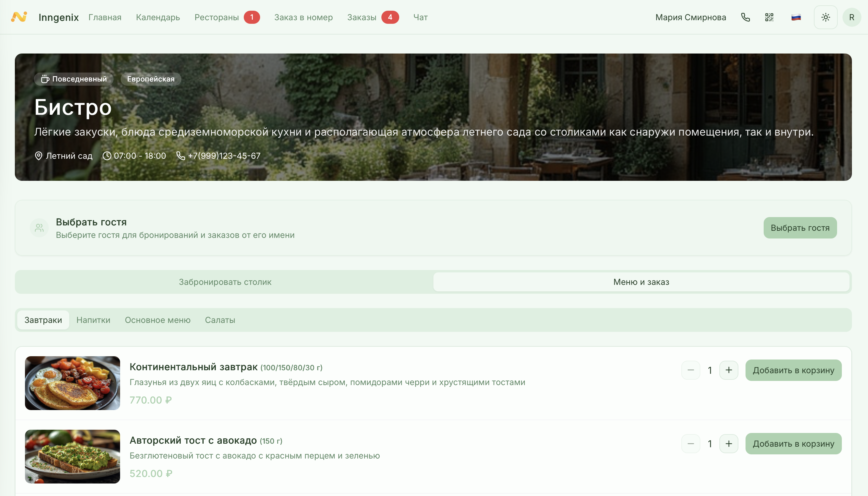Viewport: 868px width, 496px height.
Task: Click the Повседневный badge
Action: point(73,79)
